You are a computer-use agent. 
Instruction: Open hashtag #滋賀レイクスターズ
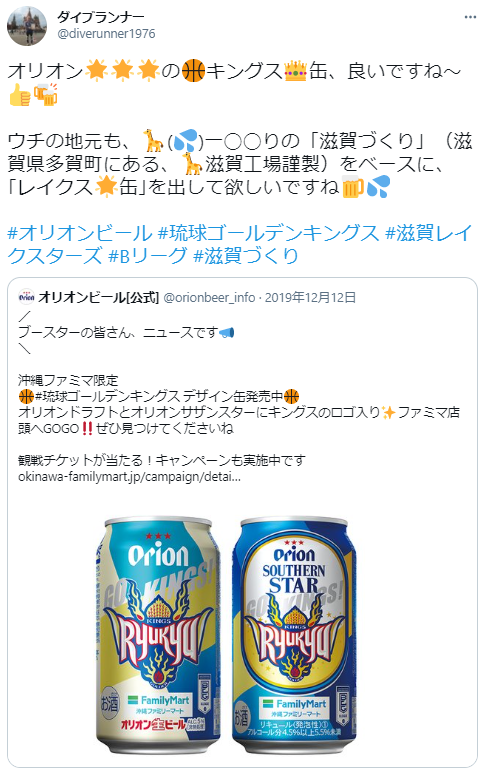240,244
